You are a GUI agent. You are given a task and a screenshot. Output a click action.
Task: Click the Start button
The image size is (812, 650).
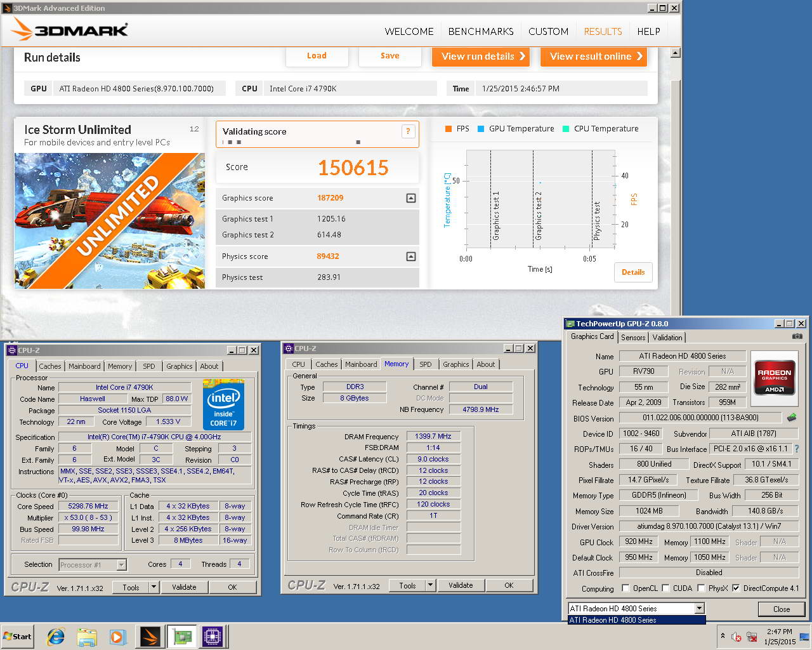[x=17, y=637]
